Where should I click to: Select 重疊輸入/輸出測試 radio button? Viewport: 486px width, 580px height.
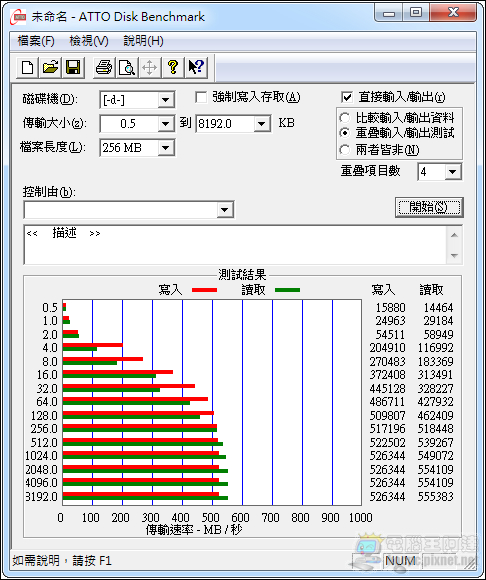345,132
